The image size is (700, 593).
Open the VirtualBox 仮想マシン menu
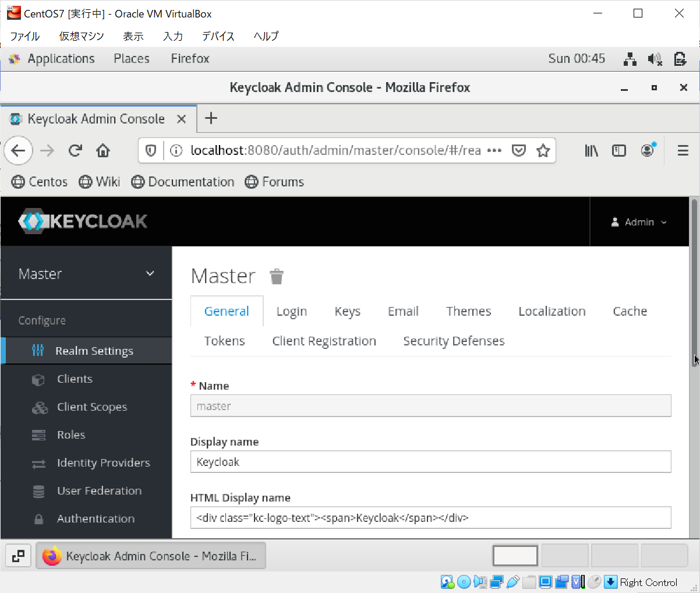[82, 36]
